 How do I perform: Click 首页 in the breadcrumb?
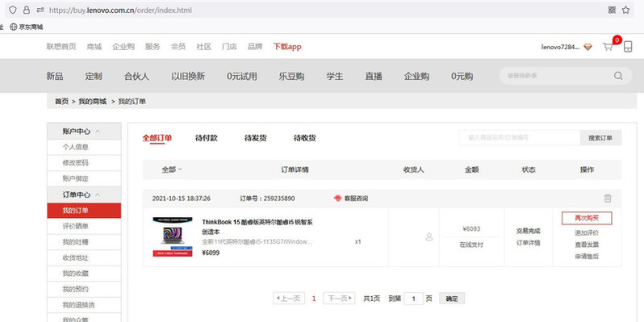tap(61, 101)
